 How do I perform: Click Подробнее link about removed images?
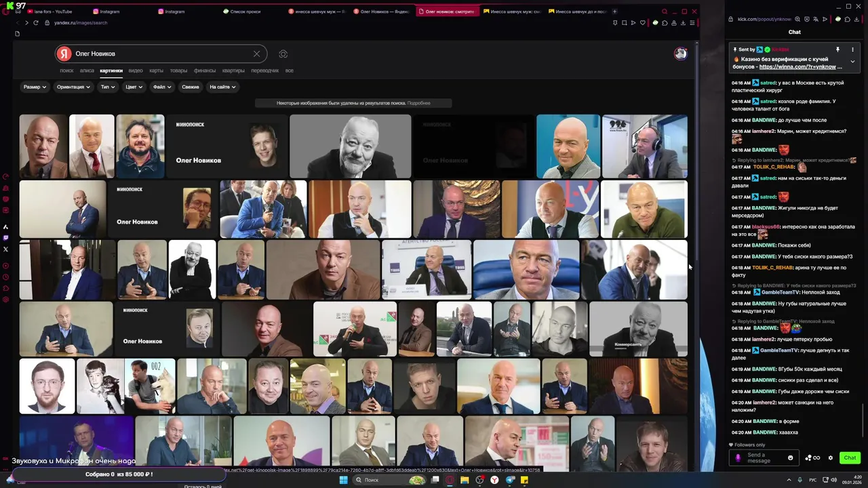pyautogui.click(x=419, y=103)
